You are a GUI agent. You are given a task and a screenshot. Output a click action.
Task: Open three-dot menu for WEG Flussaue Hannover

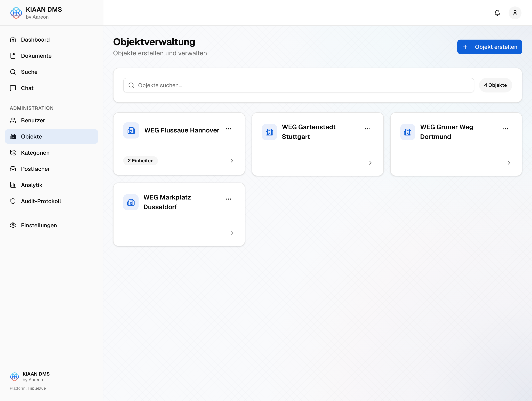228,129
